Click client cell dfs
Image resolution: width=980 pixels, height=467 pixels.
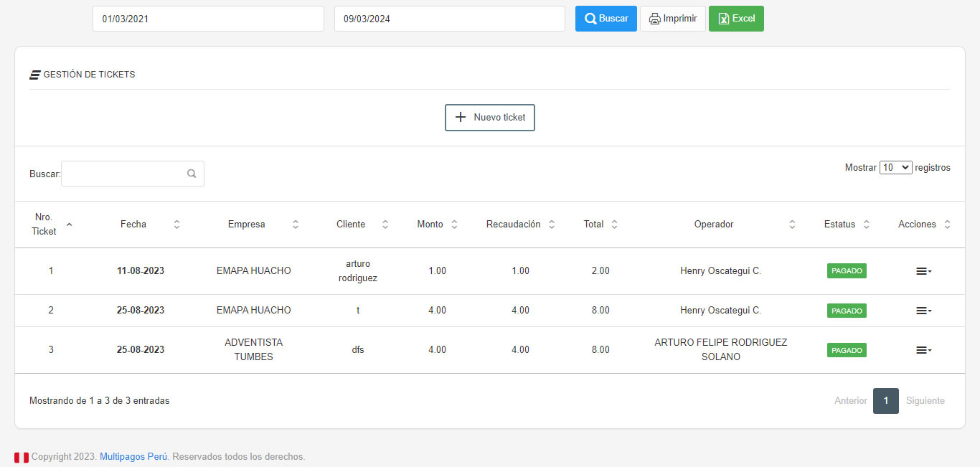tap(358, 350)
